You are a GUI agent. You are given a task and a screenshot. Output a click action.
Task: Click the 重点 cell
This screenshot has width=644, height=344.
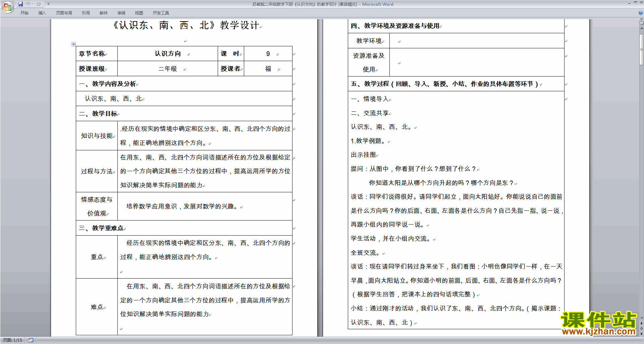coord(97,257)
